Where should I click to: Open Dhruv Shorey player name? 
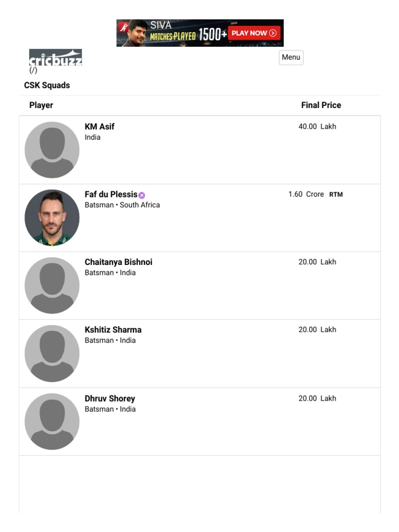(x=110, y=398)
